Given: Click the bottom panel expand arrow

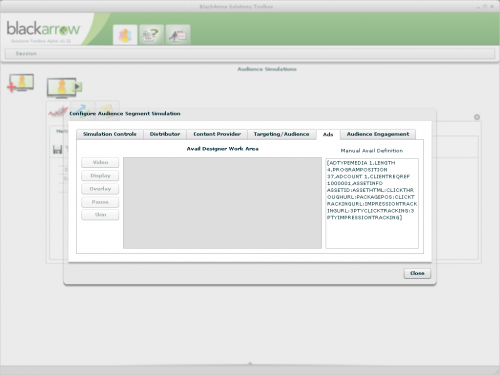Looking at the screenshot, I should [x=250, y=363].
